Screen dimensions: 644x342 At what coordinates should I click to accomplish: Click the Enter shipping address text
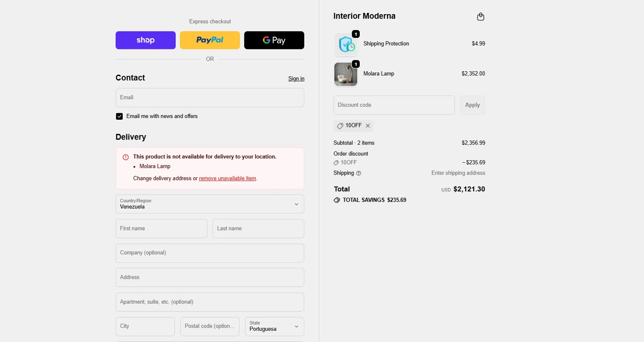[x=458, y=173]
